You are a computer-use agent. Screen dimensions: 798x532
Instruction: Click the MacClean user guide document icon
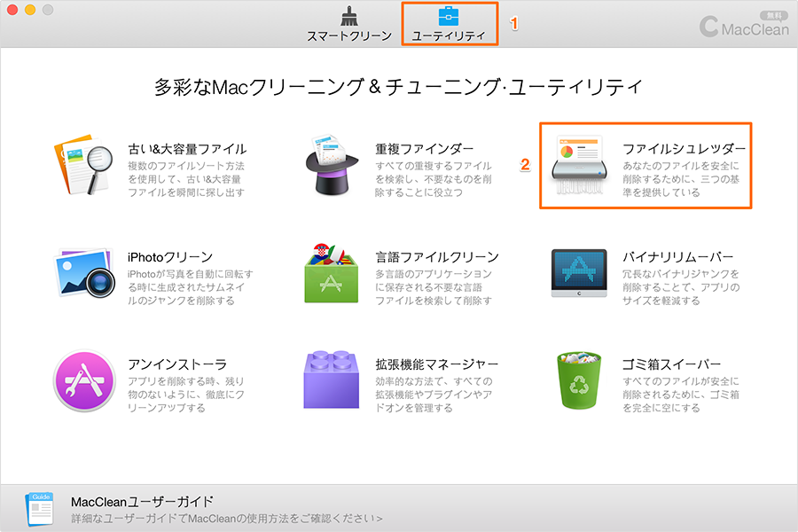[x=39, y=509]
